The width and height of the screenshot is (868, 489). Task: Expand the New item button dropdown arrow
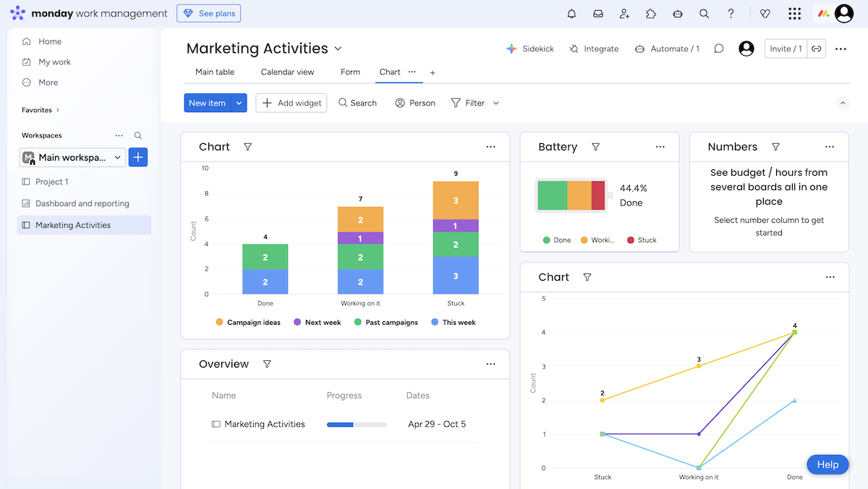[x=239, y=103]
